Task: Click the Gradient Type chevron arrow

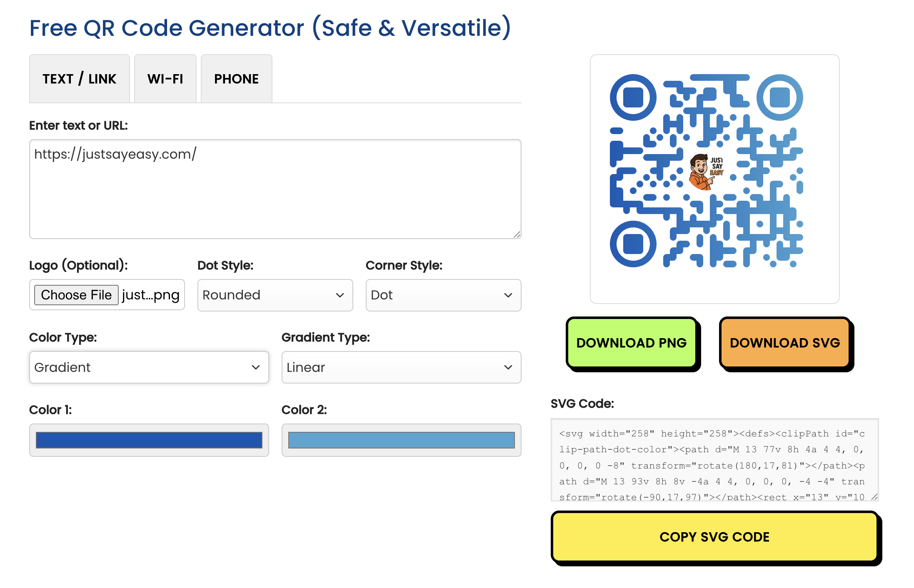Action: (508, 367)
